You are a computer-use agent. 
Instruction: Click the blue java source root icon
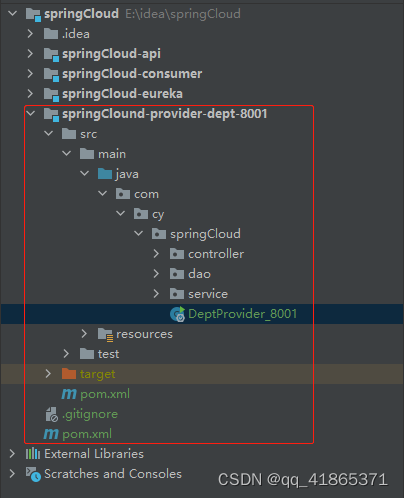tap(105, 174)
